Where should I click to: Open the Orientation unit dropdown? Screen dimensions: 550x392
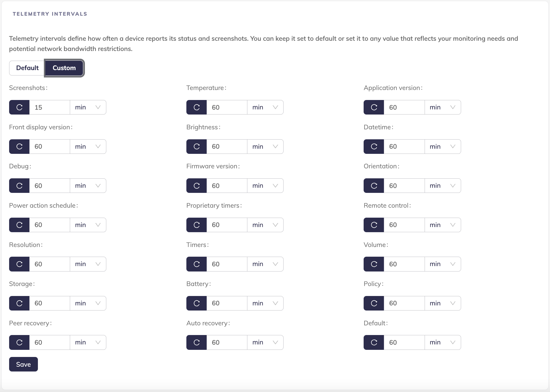442,186
